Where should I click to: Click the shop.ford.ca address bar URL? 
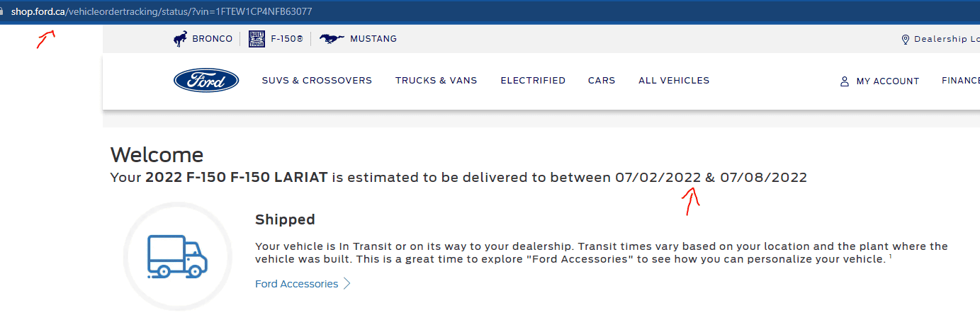(162, 12)
